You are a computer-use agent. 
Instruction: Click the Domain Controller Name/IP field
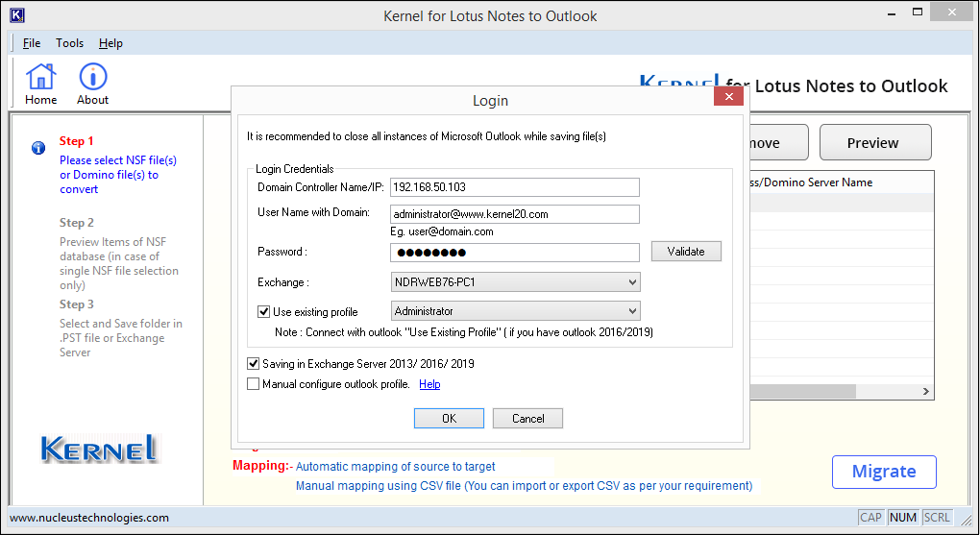[515, 187]
